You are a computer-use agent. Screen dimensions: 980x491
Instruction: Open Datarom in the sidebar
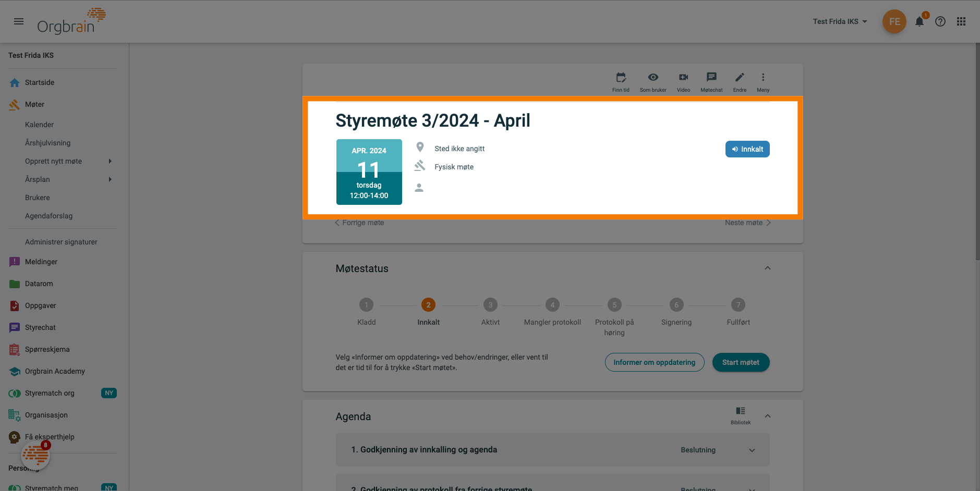tap(39, 284)
